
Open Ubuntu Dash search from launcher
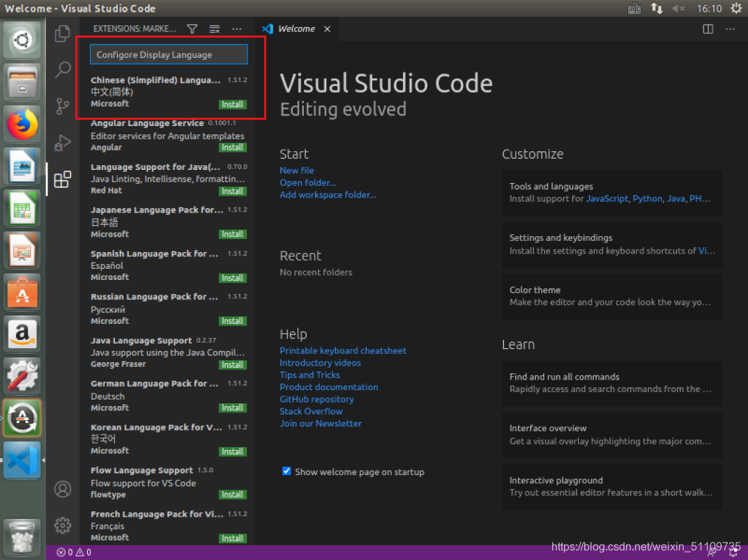point(22,40)
